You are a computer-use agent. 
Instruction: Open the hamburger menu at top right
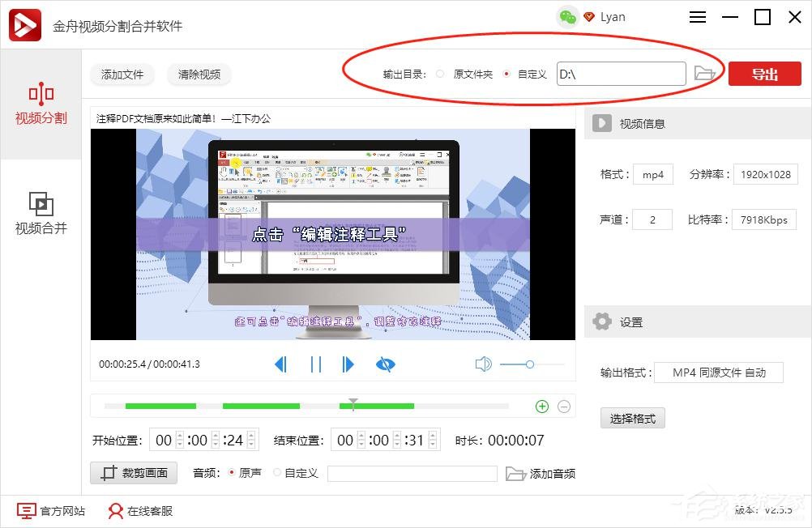click(x=697, y=16)
